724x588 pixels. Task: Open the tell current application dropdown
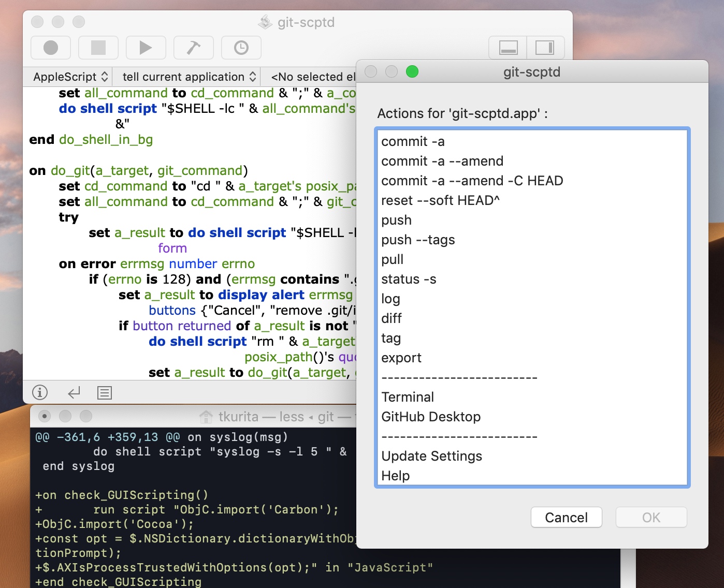189,77
